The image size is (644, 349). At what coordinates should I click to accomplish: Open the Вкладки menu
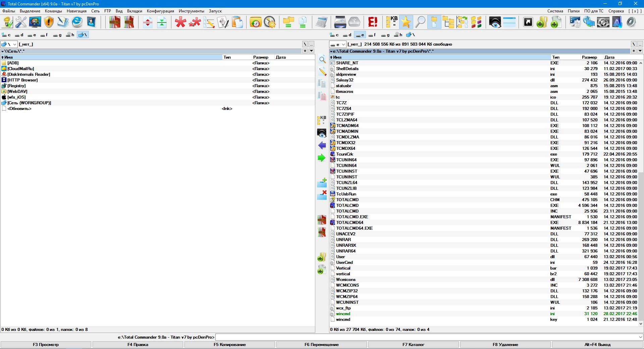pyautogui.click(x=135, y=11)
